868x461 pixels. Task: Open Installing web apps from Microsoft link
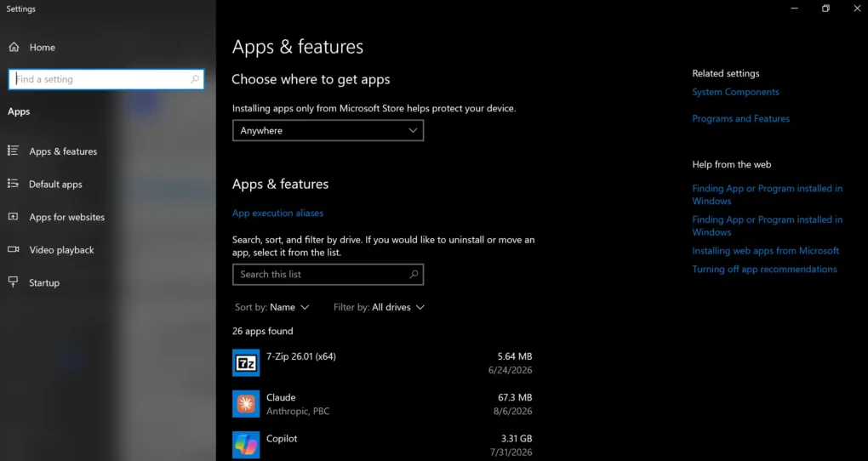[766, 251]
